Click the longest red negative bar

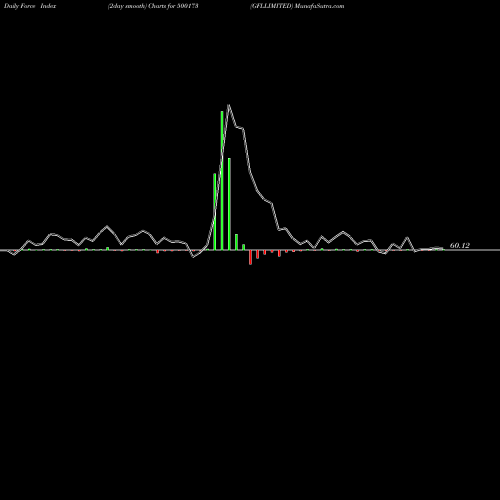(250, 257)
